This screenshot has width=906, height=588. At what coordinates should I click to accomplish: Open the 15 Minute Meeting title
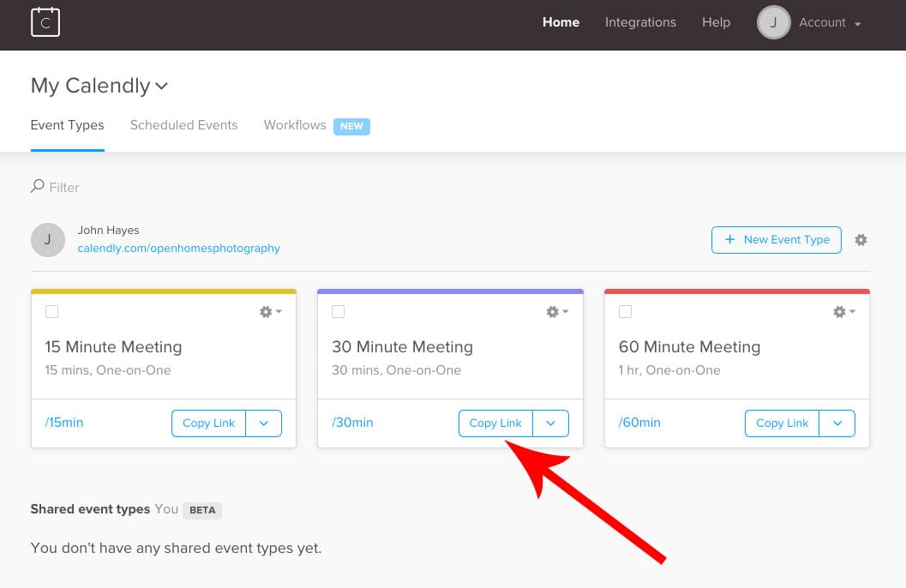pyautogui.click(x=113, y=346)
